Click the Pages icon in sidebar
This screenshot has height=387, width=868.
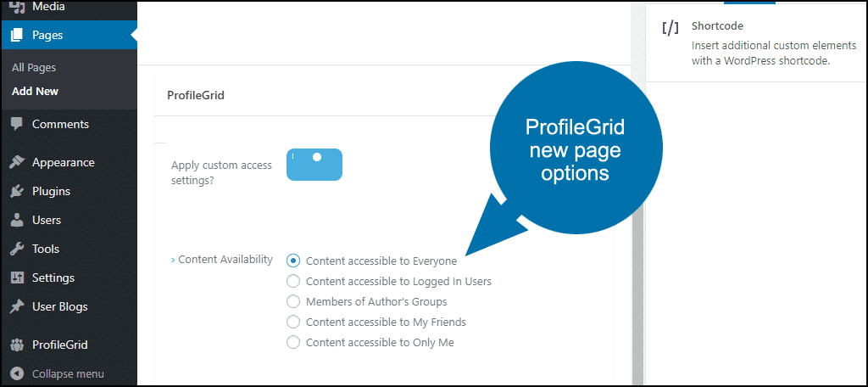(17, 35)
